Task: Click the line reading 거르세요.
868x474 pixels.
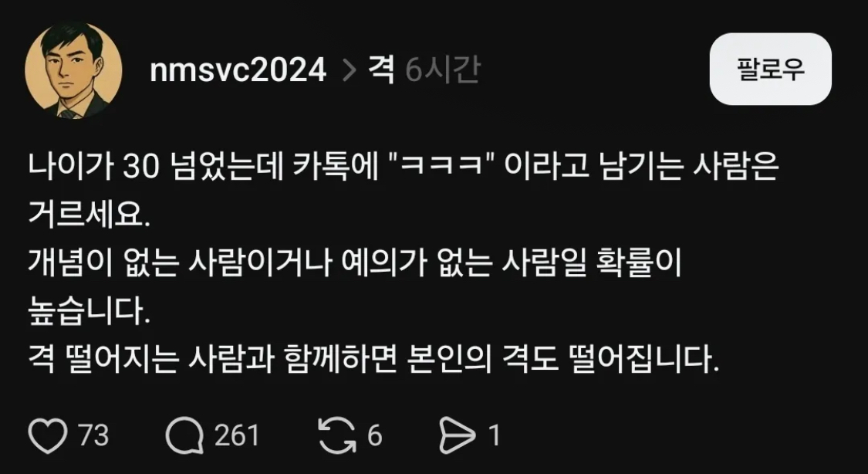Action: coord(90,217)
